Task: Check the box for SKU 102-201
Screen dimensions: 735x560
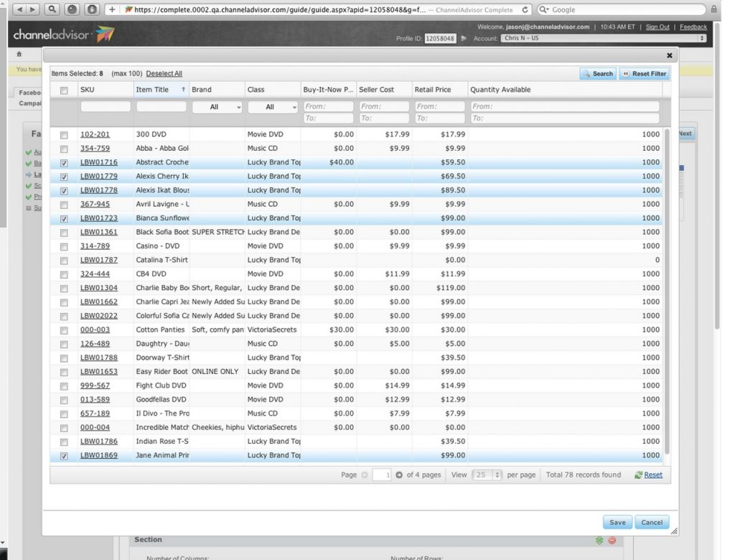Action: (64, 135)
